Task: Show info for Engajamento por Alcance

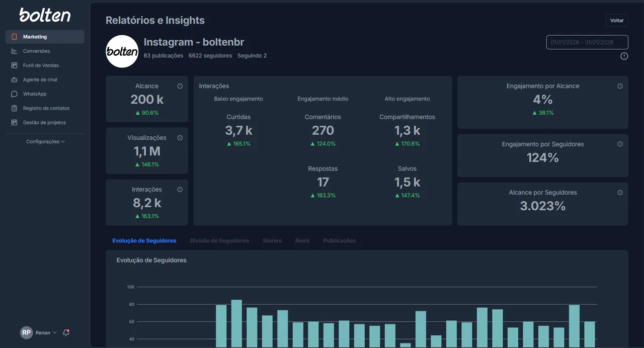Action: (x=620, y=86)
